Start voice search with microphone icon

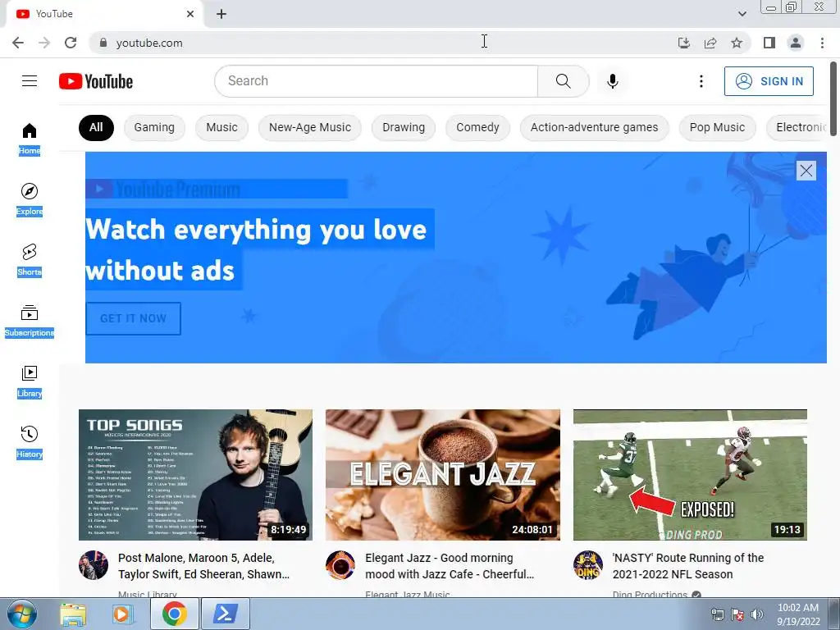(612, 81)
